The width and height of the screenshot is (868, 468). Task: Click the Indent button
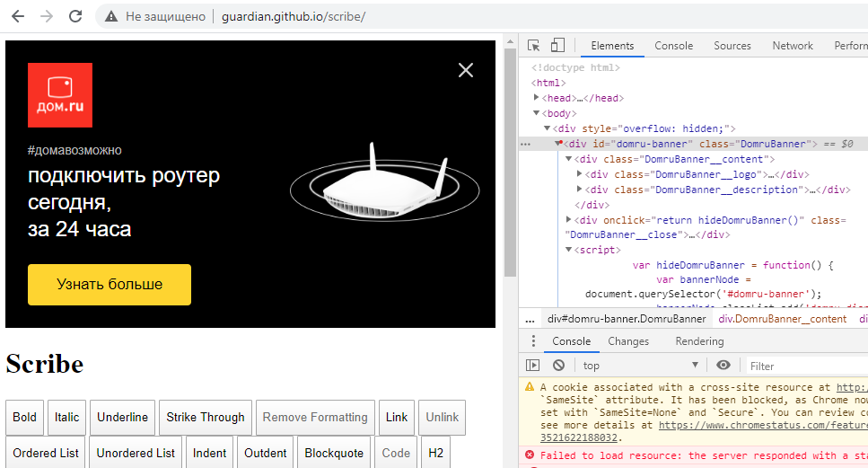click(x=209, y=453)
